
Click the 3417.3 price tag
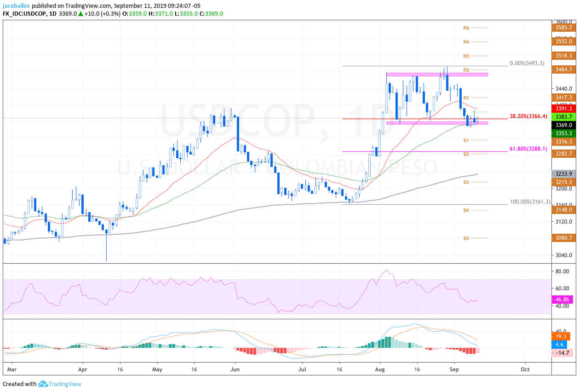click(x=563, y=98)
